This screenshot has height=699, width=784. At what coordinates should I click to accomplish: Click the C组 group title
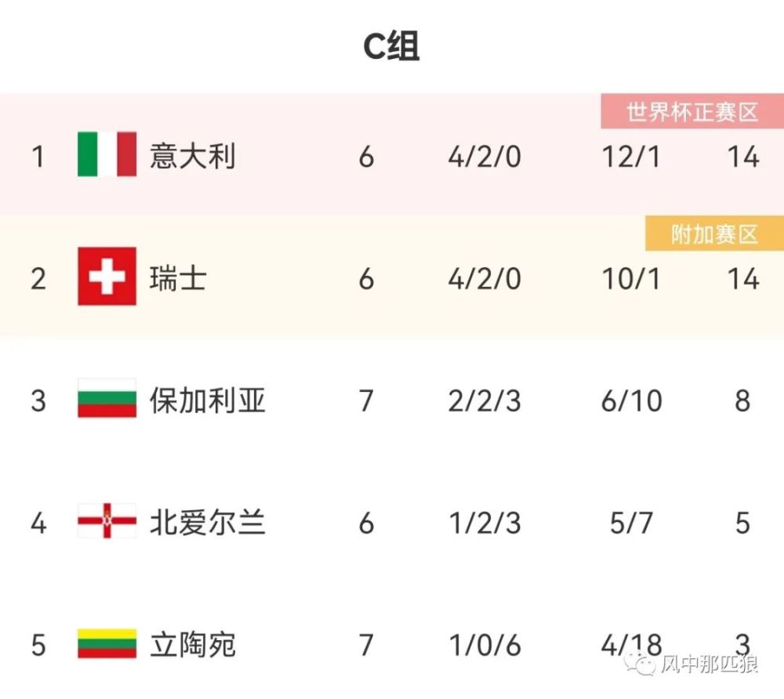pos(391,47)
